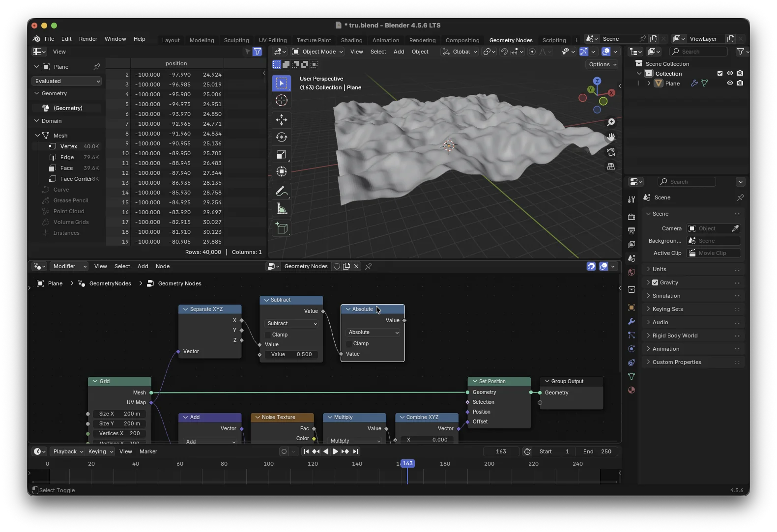The width and height of the screenshot is (777, 532).
Task: Open the Evaluated dropdown in spreadsheet
Action: click(67, 81)
